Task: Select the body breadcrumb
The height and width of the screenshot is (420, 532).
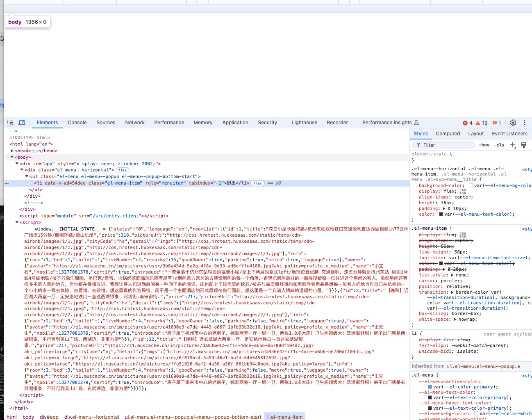Action: pos(28,417)
